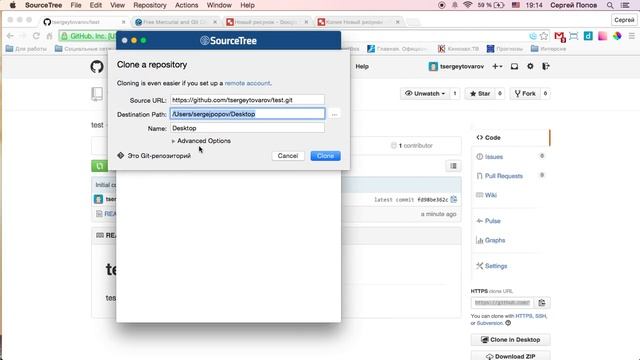The height and width of the screenshot is (360, 640).
Task: Fork the repository
Action: (x=525, y=93)
